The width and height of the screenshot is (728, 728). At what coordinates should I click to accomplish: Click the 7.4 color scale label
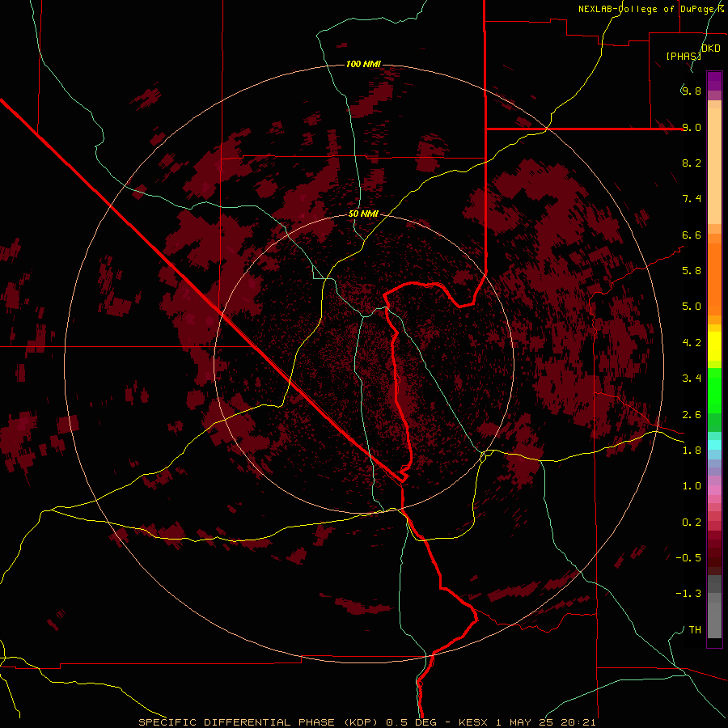point(692,199)
